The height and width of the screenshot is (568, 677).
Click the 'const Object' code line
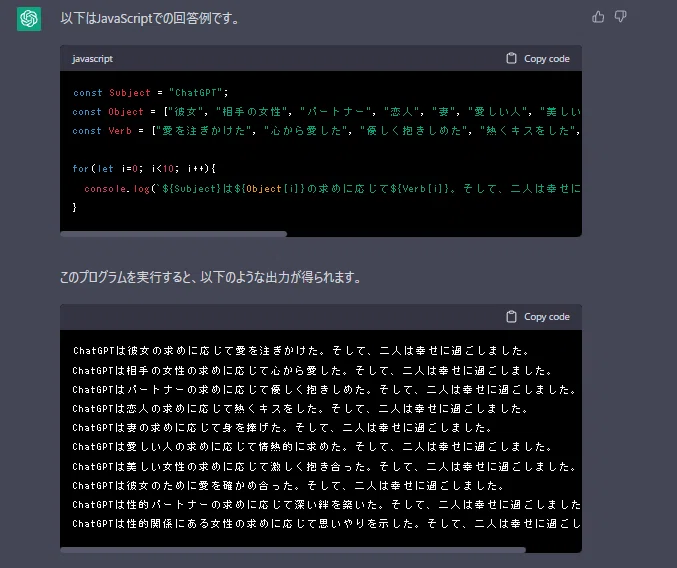[x=326, y=112]
